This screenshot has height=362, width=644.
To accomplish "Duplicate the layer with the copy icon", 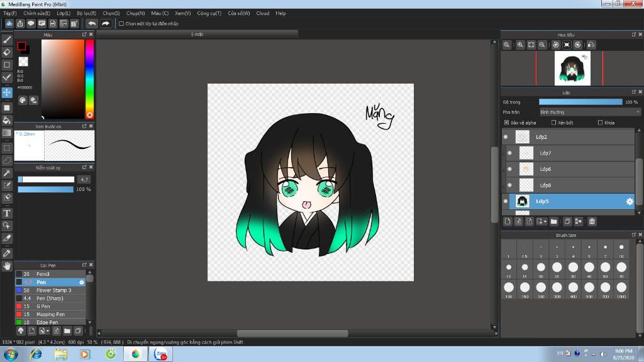I will (567, 222).
